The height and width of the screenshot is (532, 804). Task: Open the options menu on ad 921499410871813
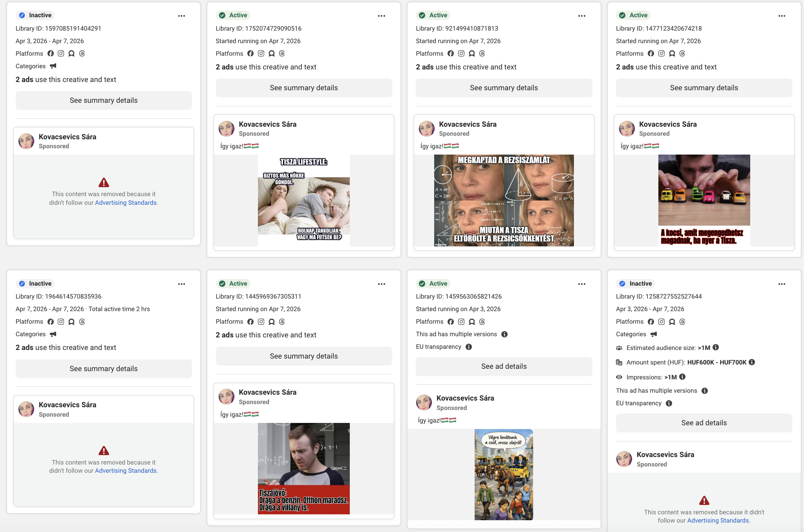coord(582,16)
